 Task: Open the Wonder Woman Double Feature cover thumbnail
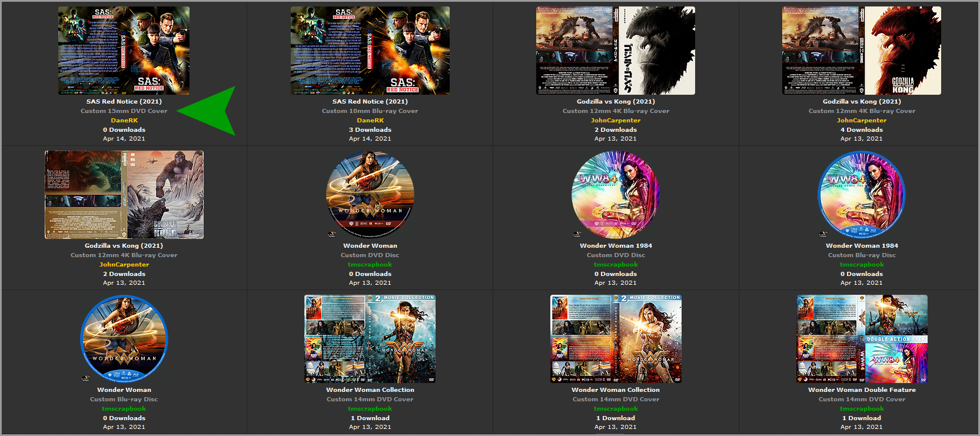tap(861, 339)
